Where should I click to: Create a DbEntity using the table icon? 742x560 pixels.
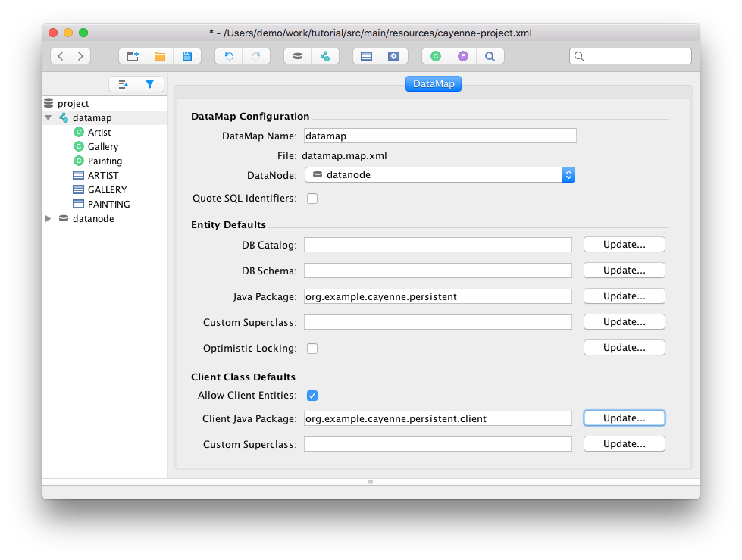coord(366,56)
